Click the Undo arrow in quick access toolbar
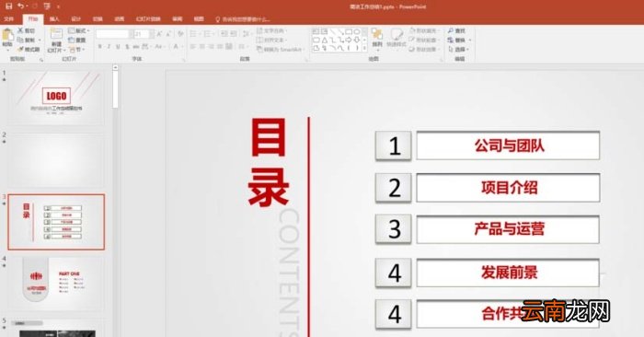Screen dimensions: 644x337 coord(20,6)
